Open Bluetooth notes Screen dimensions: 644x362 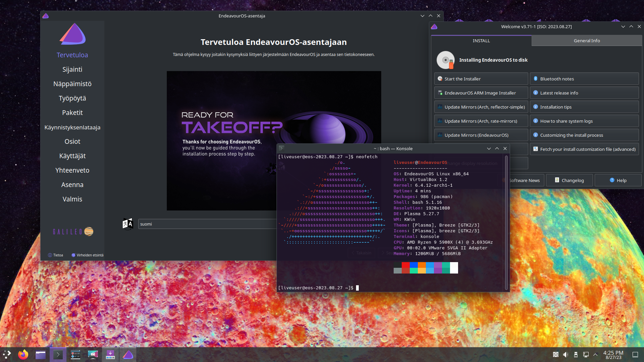(584, 79)
